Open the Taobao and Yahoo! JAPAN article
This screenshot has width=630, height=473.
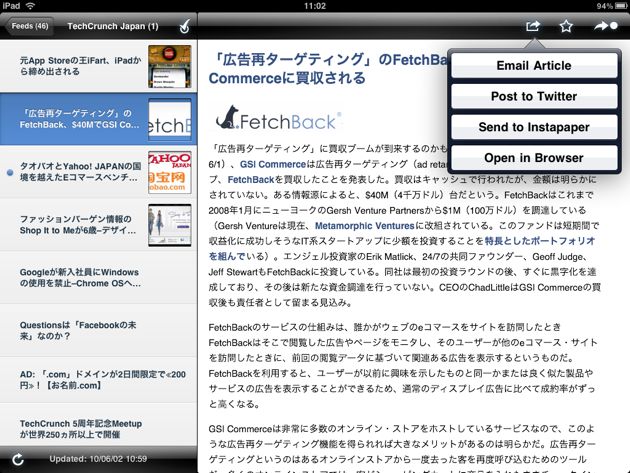(98, 172)
